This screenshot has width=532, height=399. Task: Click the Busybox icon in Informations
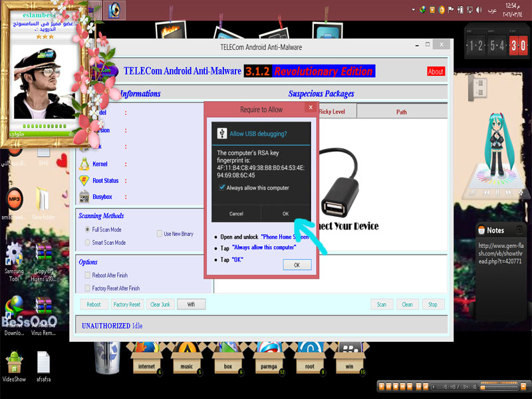coord(84,197)
